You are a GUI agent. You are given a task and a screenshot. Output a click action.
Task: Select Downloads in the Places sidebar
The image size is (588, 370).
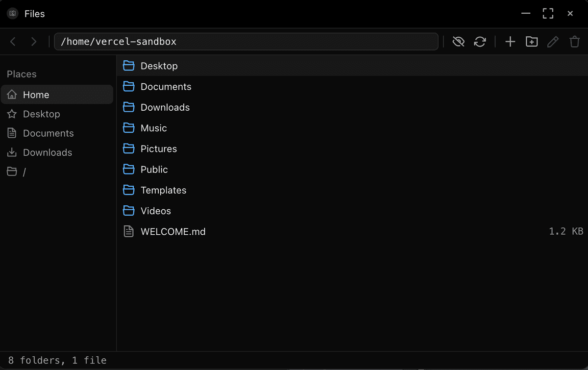coord(47,152)
